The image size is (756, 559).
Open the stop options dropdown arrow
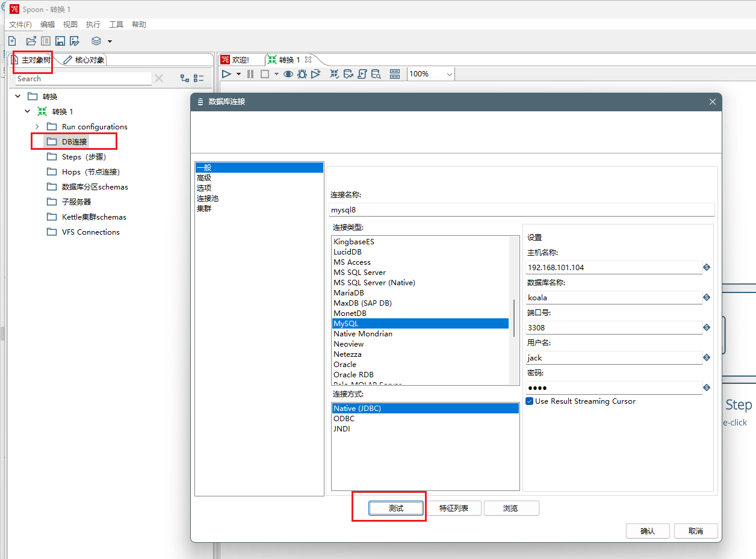coord(276,75)
